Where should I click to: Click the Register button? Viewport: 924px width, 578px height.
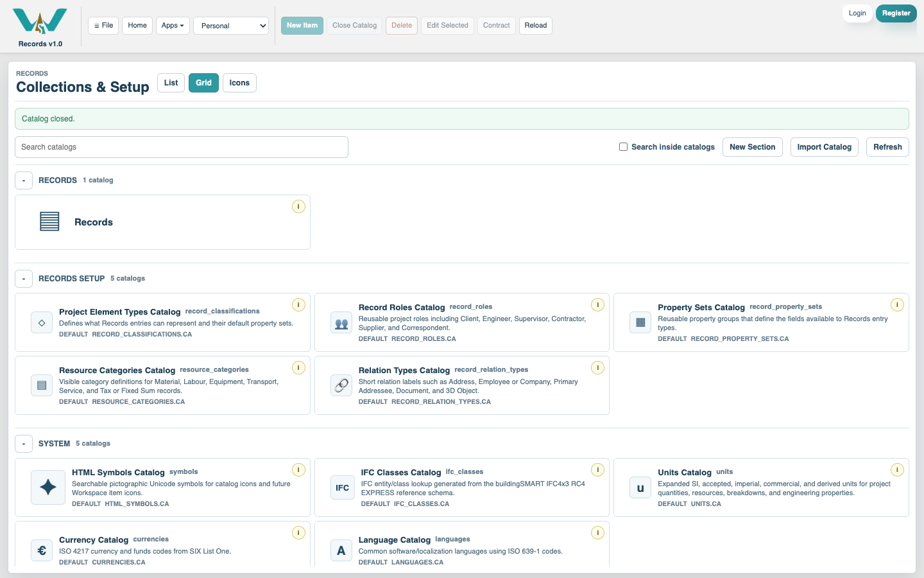click(x=896, y=13)
